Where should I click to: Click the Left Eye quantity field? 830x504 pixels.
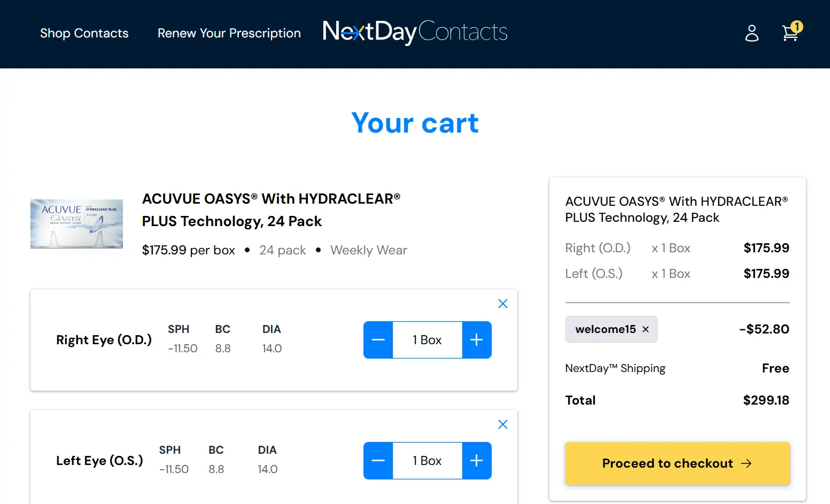(x=427, y=461)
